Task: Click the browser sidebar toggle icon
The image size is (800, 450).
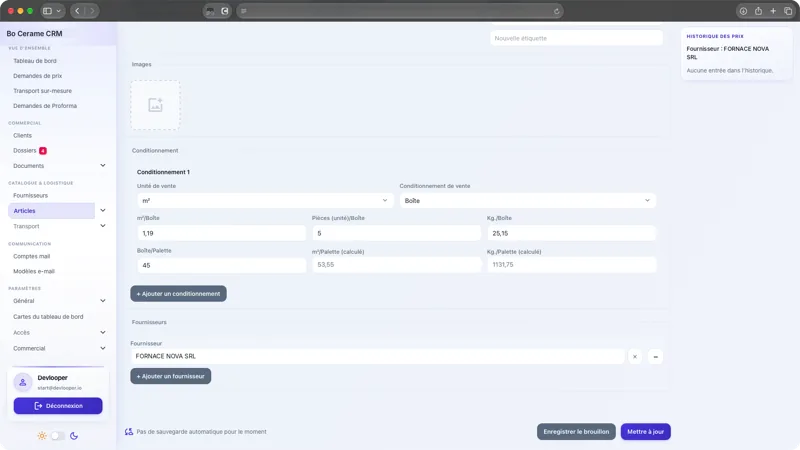Action: point(47,11)
